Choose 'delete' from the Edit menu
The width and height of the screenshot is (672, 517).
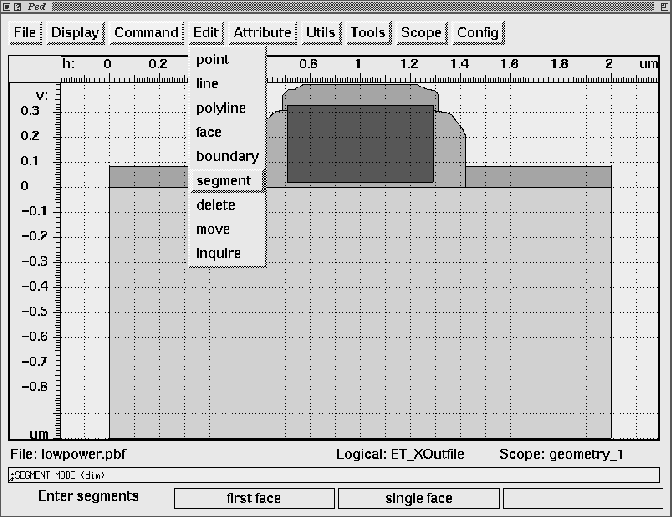[227, 205]
